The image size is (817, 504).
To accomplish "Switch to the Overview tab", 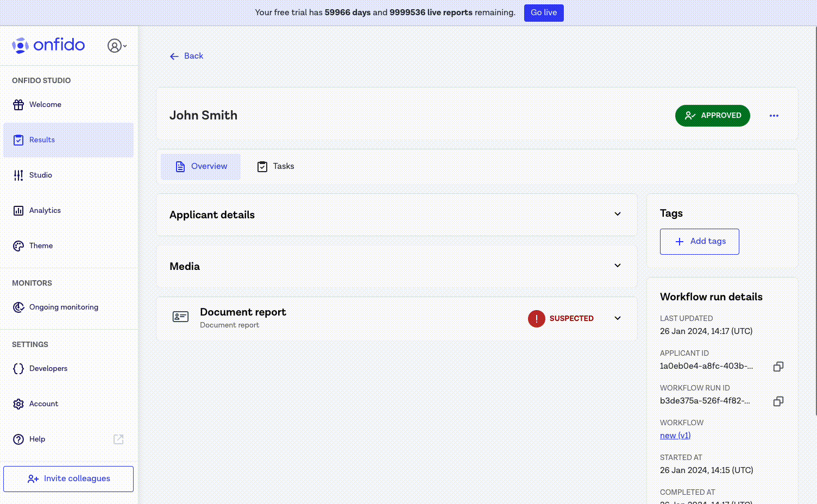I will 200,166.
